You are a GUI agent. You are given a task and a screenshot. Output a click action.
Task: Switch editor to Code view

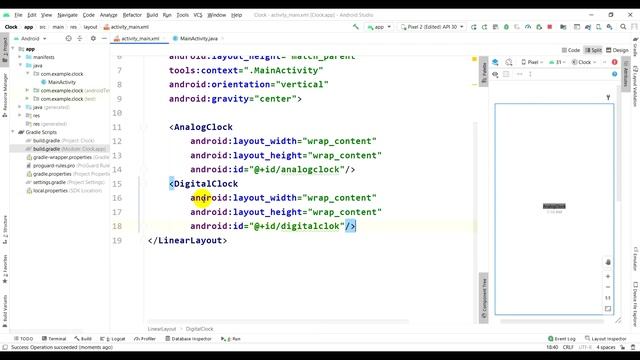click(x=571, y=50)
